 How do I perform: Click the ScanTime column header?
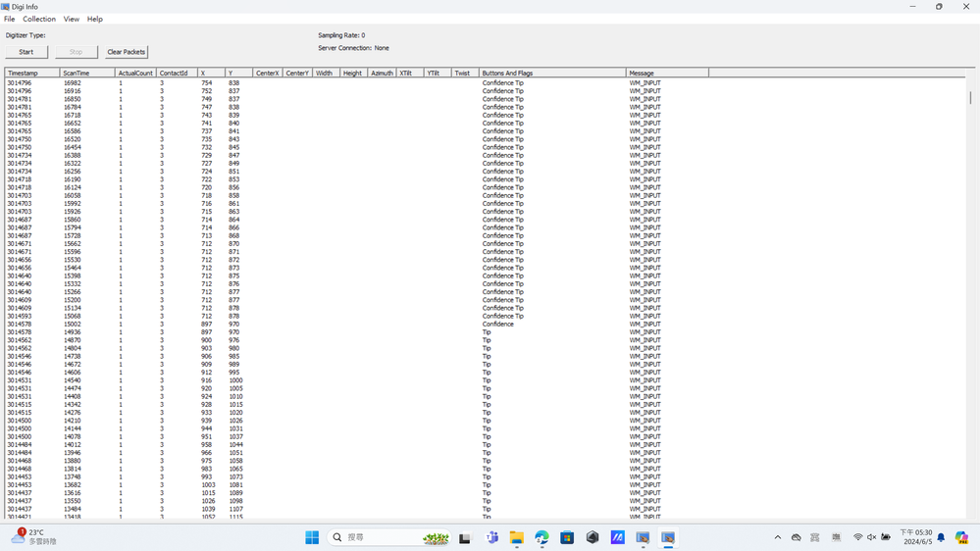point(87,74)
